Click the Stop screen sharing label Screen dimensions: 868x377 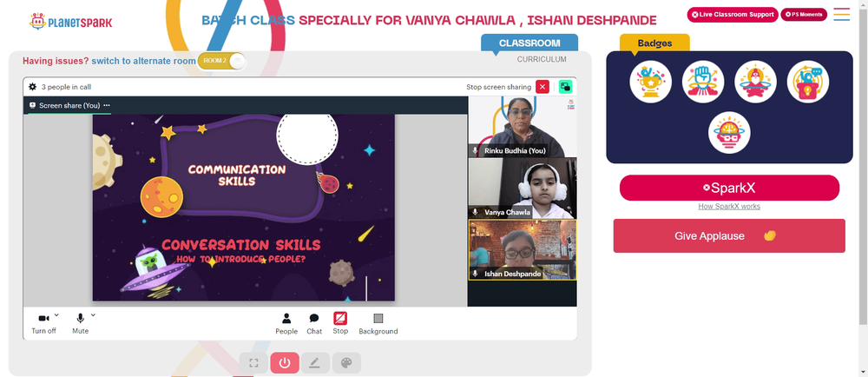tap(499, 87)
